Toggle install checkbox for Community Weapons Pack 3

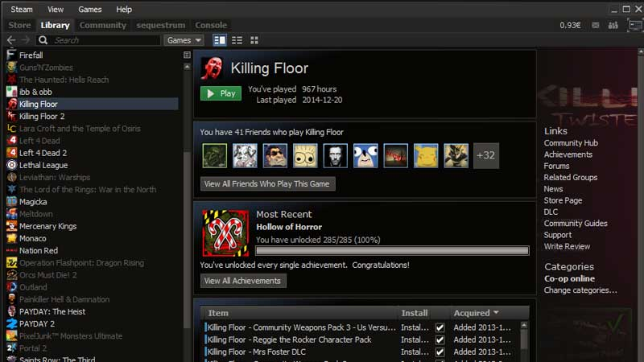440,327
